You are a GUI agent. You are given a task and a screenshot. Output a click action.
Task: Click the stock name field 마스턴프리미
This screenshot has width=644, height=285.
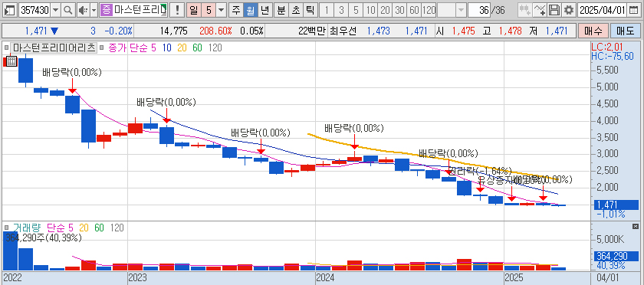(140, 10)
